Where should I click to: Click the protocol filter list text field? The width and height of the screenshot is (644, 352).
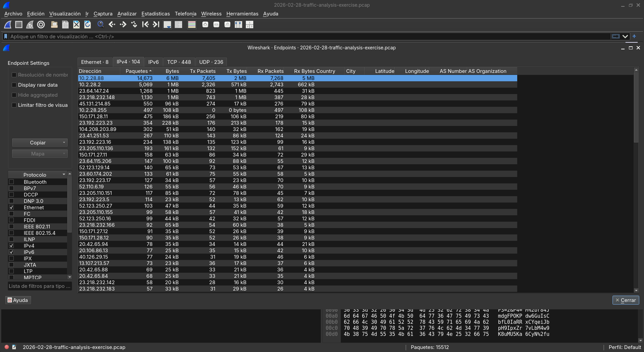(40, 286)
